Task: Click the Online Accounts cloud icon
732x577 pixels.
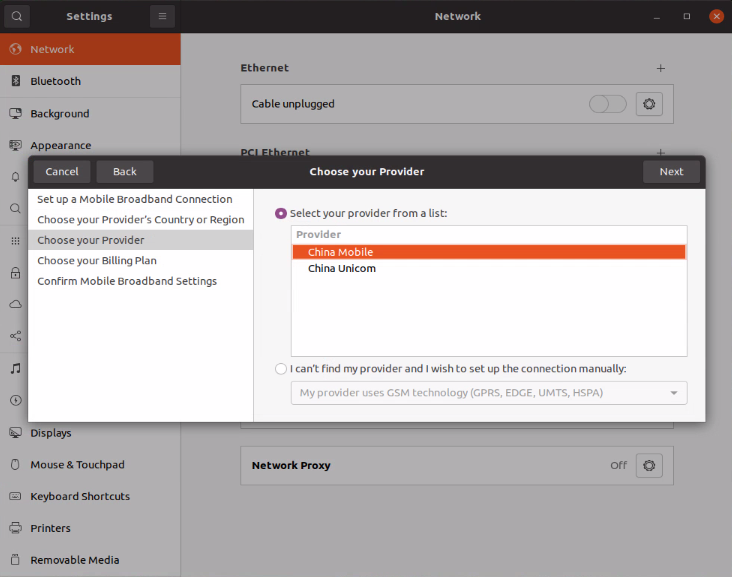Action: (x=15, y=304)
